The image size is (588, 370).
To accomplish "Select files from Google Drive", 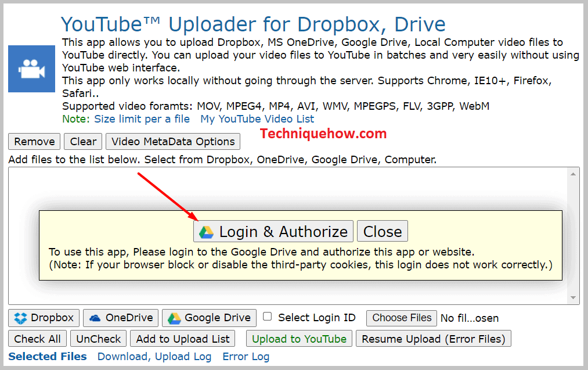I will tap(209, 318).
